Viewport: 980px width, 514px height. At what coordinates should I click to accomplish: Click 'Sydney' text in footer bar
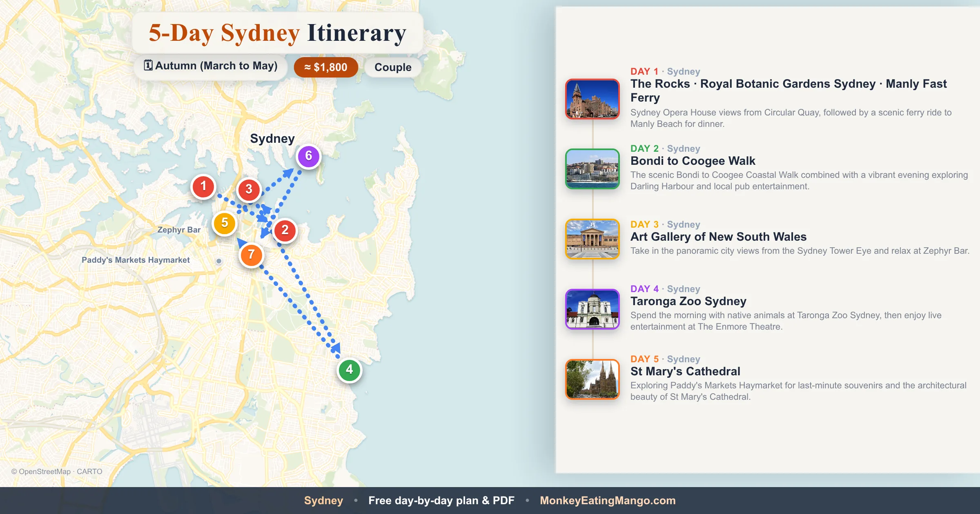tap(323, 501)
